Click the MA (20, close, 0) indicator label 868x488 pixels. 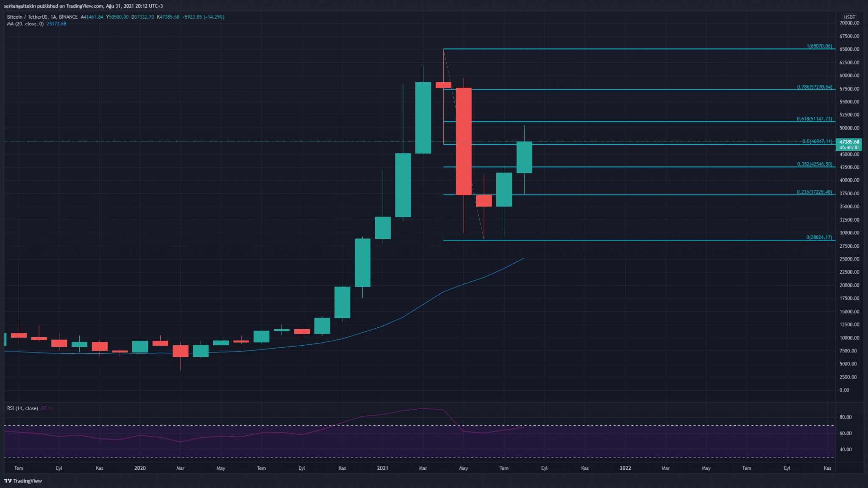point(25,24)
